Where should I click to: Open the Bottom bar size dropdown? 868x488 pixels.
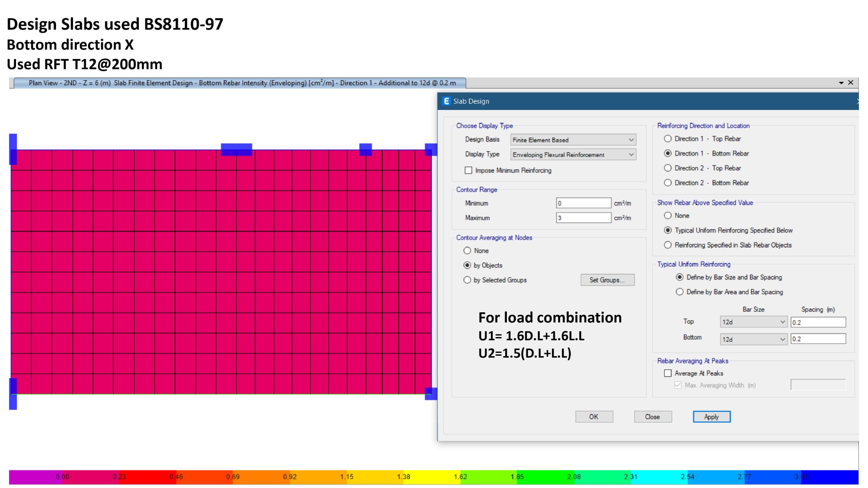point(753,339)
